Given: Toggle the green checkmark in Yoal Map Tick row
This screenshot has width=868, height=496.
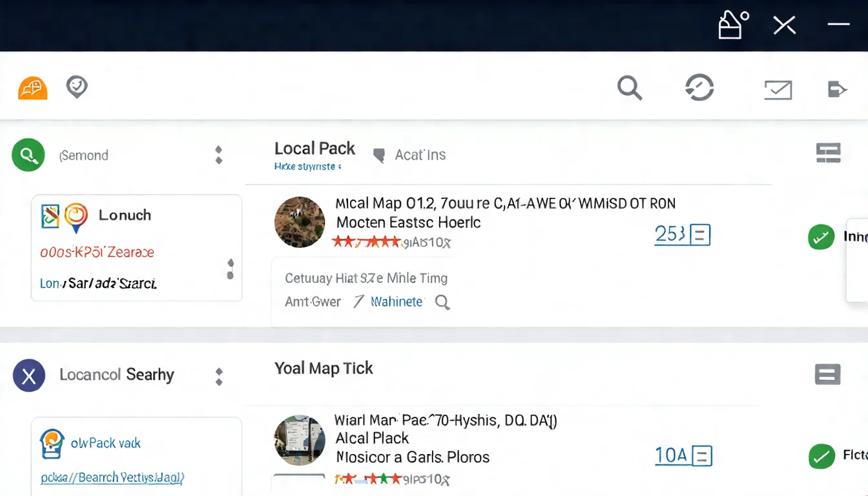Looking at the screenshot, I should (821, 457).
